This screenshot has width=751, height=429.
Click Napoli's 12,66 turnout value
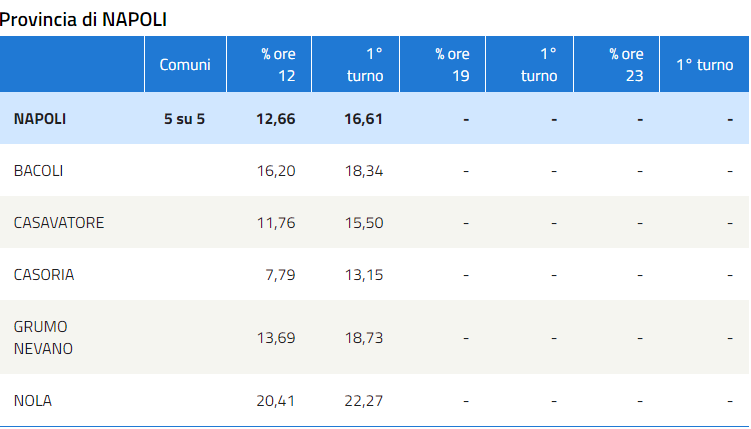coord(275,119)
